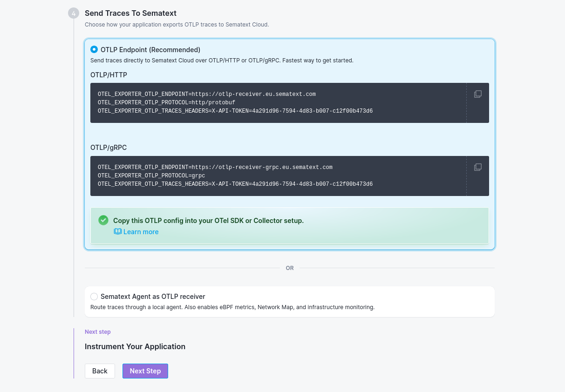The width and height of the screenshot is (565, 392).
Task: Click the OTLP/gRPC section label
Action: [109, 148]
